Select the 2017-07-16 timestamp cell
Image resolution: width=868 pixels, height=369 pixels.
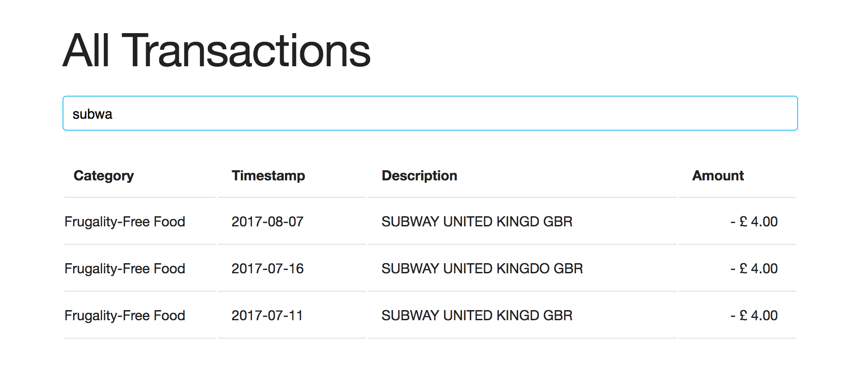267,269
